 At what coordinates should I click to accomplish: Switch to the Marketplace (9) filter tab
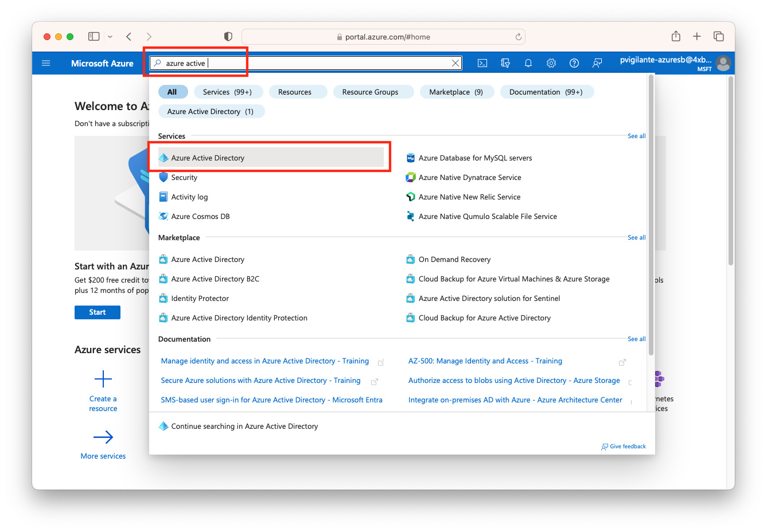pos(457,92)
